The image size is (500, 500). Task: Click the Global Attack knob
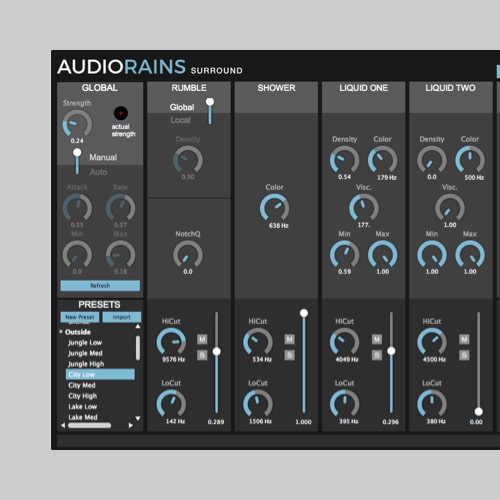tap(77, 208)
